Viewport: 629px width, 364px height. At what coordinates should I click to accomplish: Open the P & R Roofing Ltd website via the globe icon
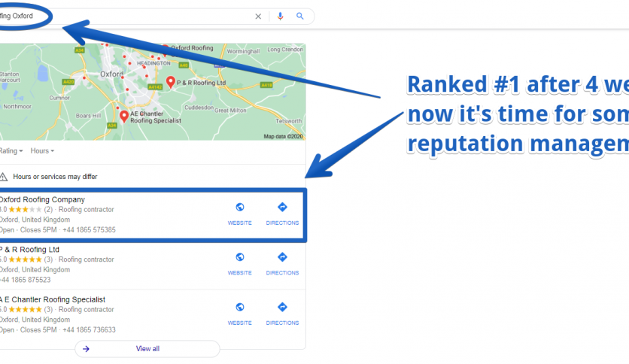point(239,257)
